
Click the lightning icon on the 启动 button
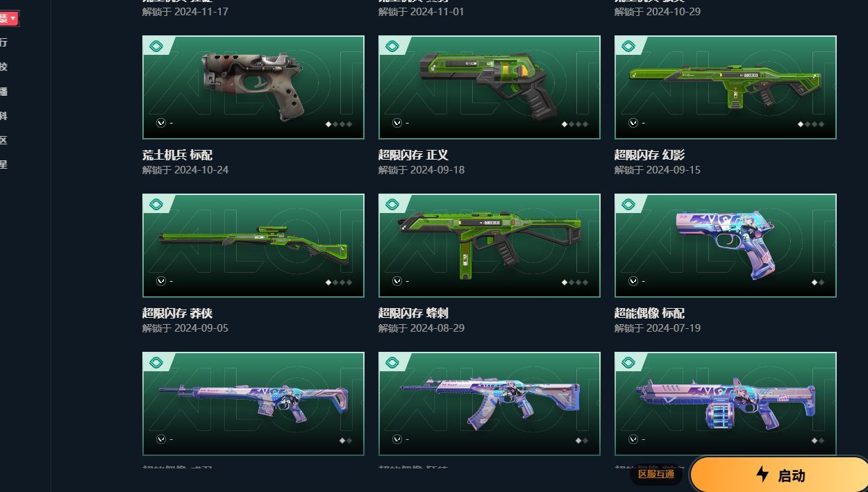(x=762, y=475)
